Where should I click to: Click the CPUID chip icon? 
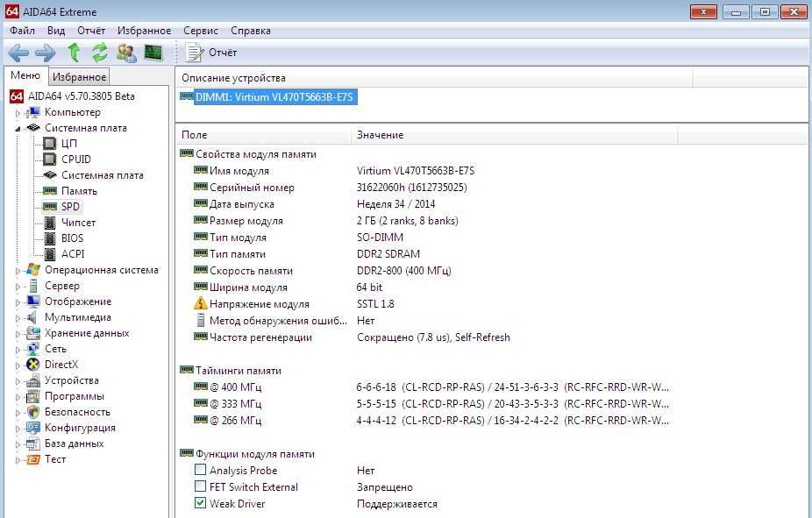click(49, 159)
